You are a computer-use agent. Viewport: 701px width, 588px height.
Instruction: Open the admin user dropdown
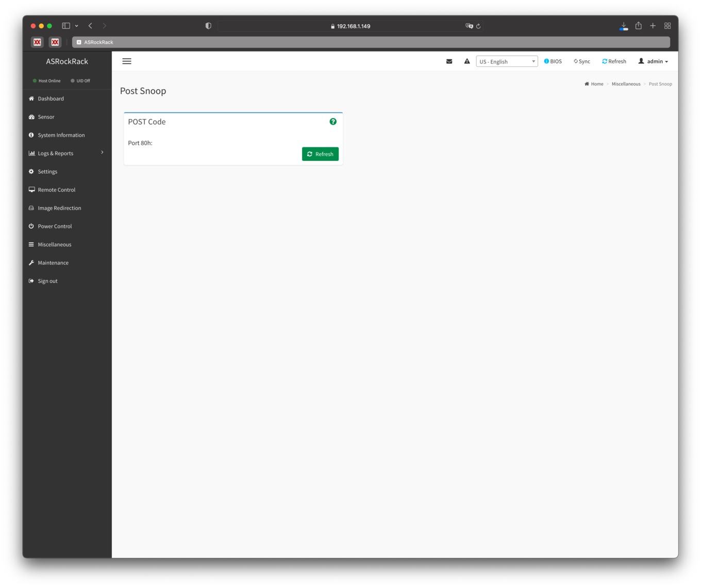[653, 61]
